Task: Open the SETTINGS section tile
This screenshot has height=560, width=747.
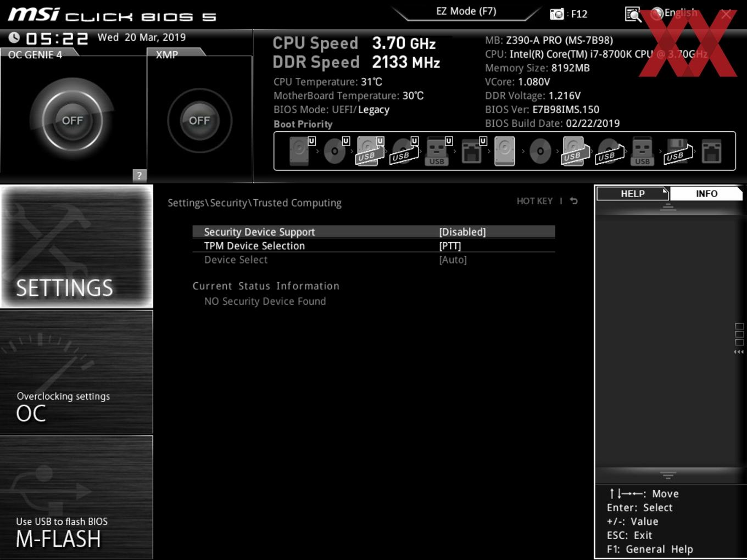Action: [x=76, y=247]
